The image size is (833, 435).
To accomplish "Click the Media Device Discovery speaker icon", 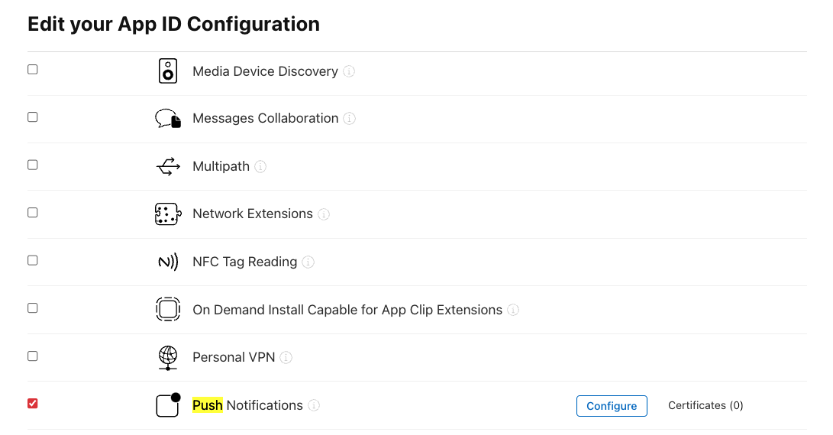I will coord(168,71).
